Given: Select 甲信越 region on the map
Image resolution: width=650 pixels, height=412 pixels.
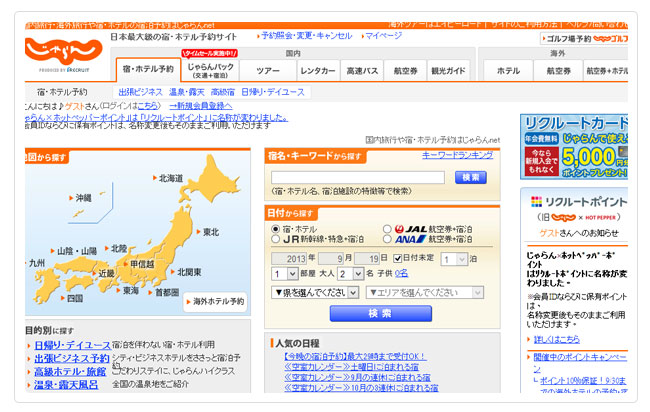Looking at the screenshot, I should tap(140, 264).
